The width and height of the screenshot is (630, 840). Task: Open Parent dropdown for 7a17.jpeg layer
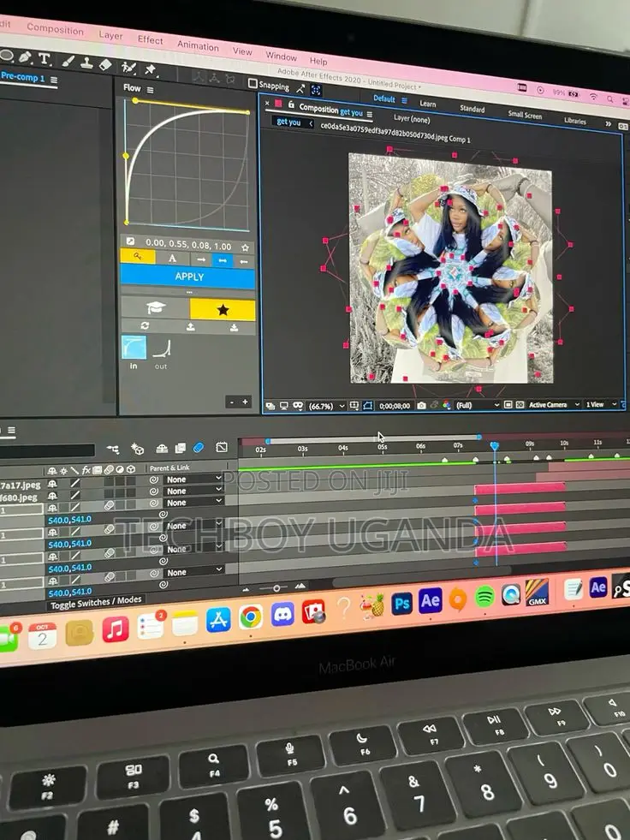(x=193, y=480)
